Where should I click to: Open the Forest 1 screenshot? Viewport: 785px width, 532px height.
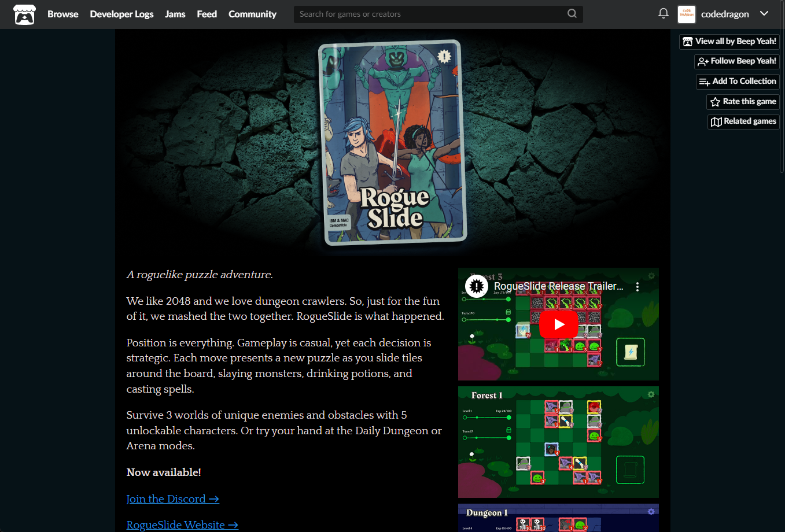[x=558, y=442]
